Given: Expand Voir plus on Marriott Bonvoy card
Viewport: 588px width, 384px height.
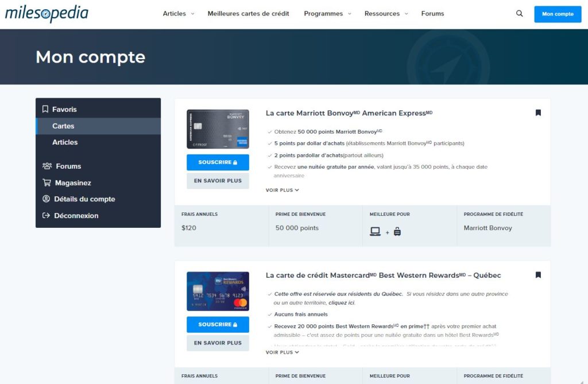Looking at the screenshot, I should pyautogui.click(x=282, y=190).
